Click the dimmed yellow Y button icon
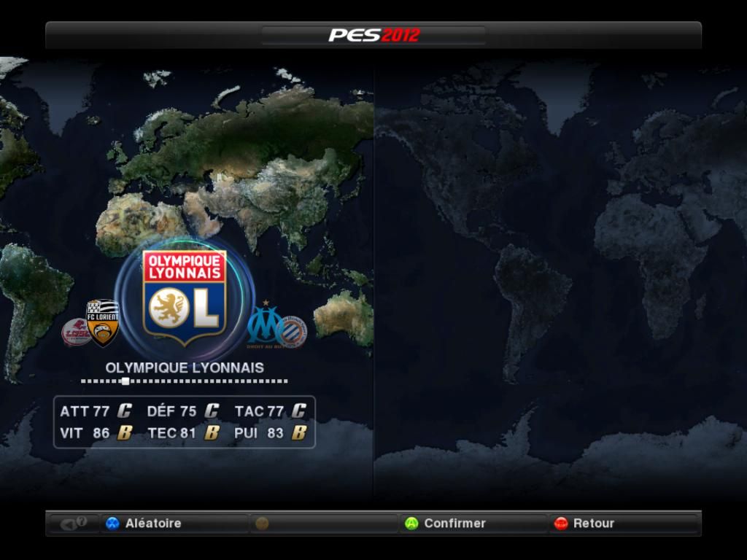Screen dimensions: 747x560 pyautogui.click(x=262, y=523)
